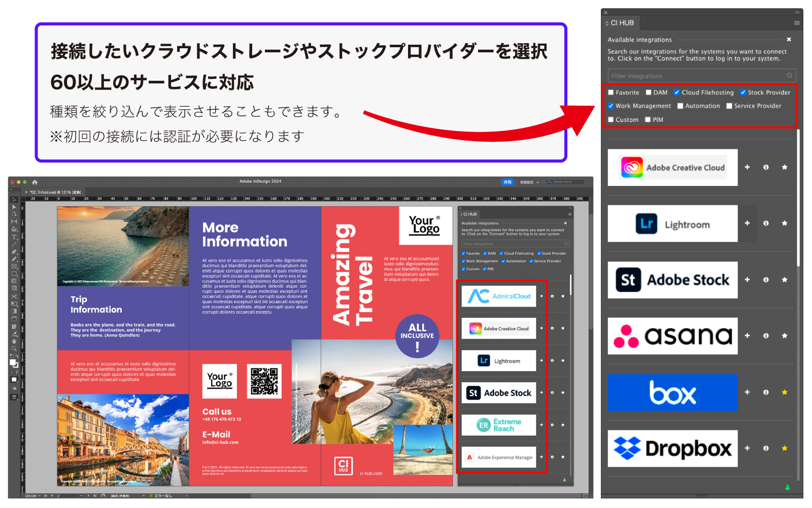Open the エラーなし preflight dropdown arrow

coord(187,496)
